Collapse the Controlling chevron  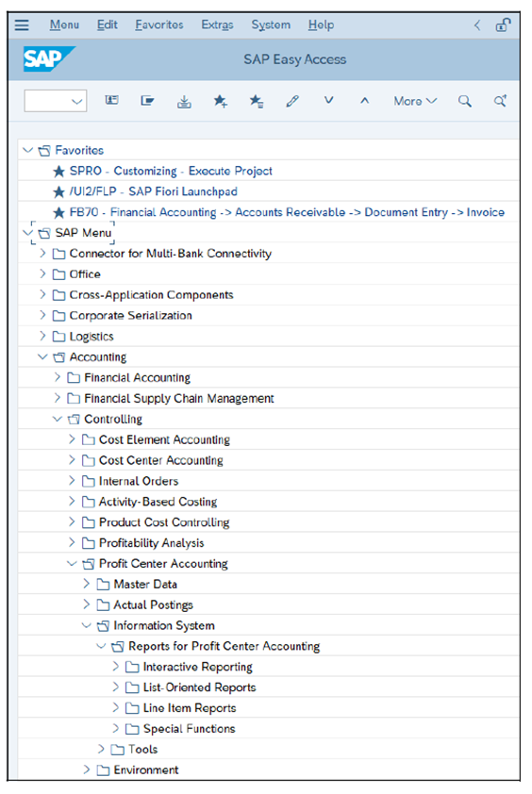click(58, 419)
